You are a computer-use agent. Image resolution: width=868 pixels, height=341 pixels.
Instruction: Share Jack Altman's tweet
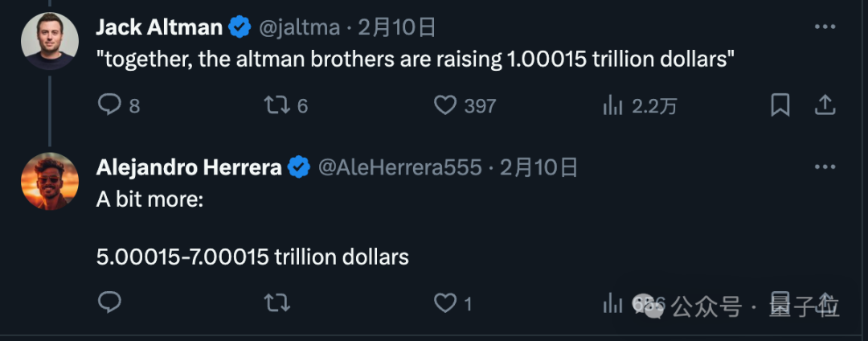[825, 105]
